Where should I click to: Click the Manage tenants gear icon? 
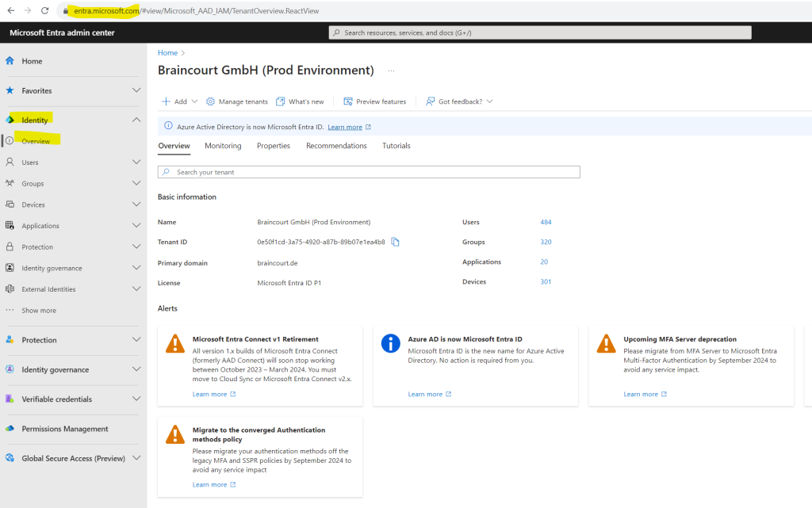[210, 101]
